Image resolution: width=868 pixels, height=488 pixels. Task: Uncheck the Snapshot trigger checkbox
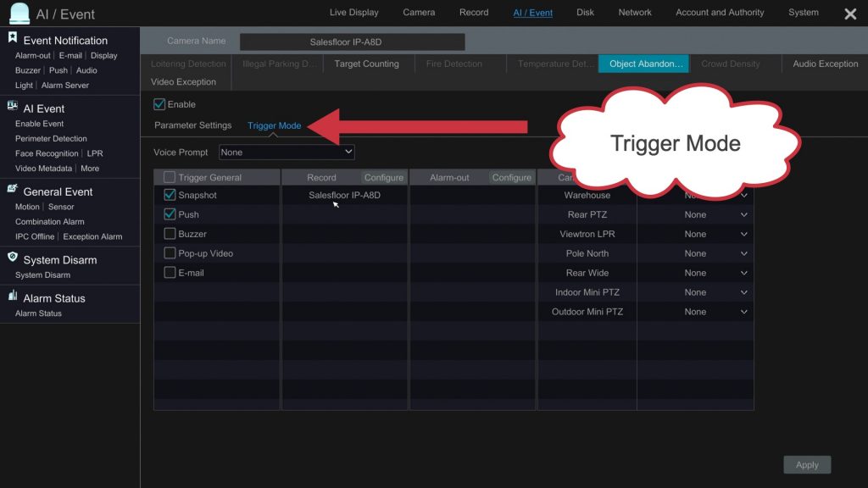pyautogui.click(x=170, y=195)
